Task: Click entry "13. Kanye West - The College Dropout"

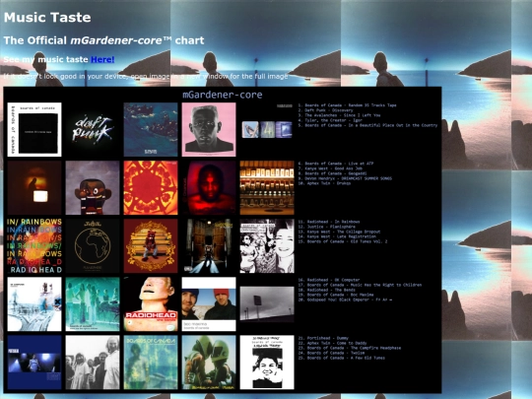Action: pyautogui.click(x=339, y=232)
